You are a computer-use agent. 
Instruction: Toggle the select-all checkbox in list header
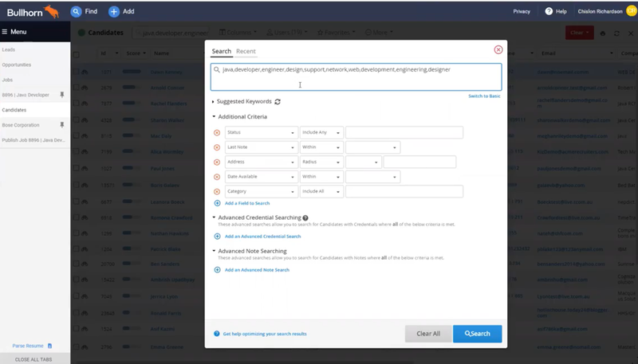click(76, 54)
